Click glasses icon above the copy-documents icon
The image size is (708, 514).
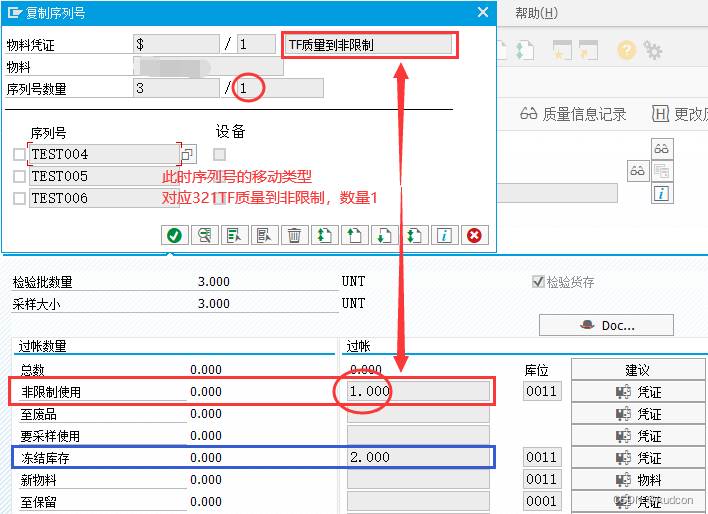[662, 149]
